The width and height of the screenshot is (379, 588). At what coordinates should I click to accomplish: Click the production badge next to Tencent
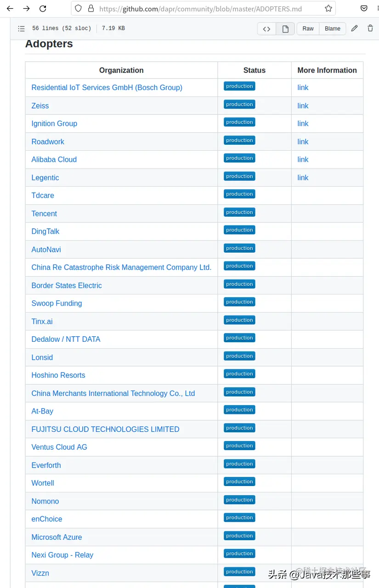[239, 212]
